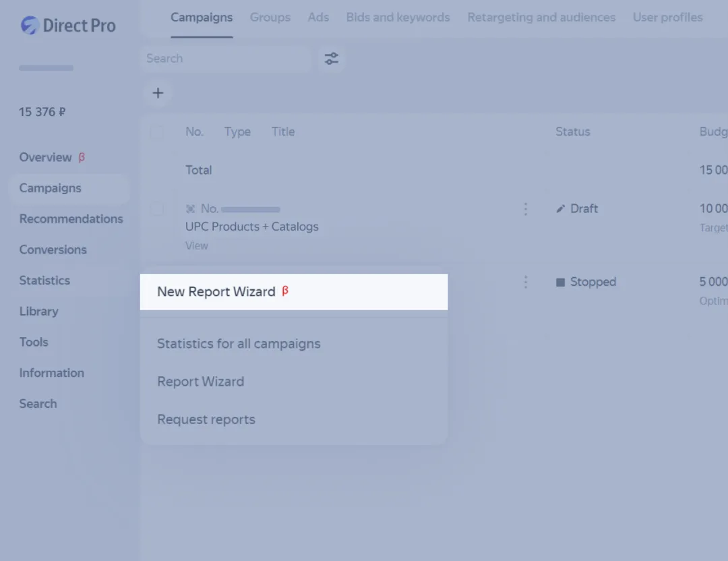Click the Stopped status text
Screen dimensions: 728x561
pyautogui.click(x=593, y=282)
